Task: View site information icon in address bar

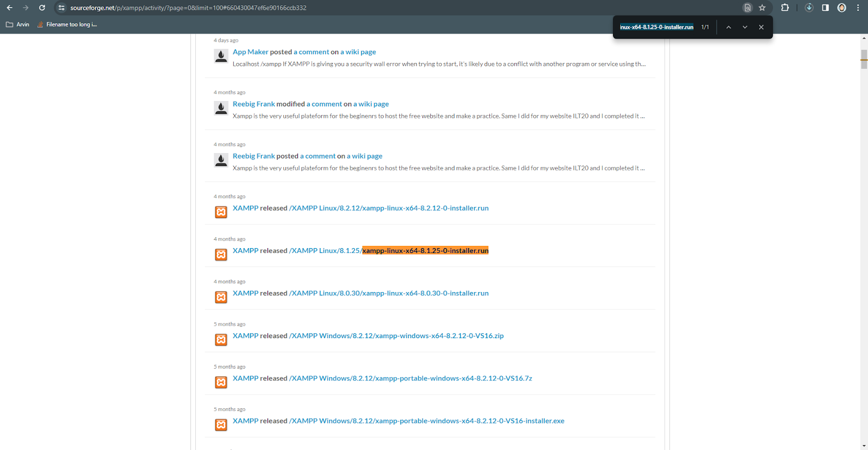Action: 61,8
